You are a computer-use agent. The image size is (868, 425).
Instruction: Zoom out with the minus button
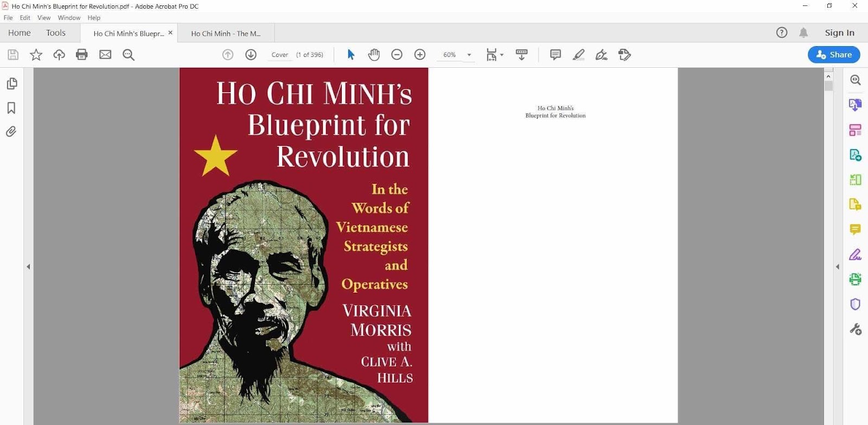point(397,55)
